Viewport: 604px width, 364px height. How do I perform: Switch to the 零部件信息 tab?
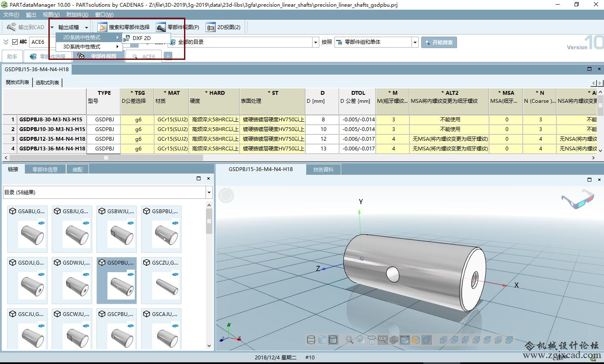click(45, 169)
